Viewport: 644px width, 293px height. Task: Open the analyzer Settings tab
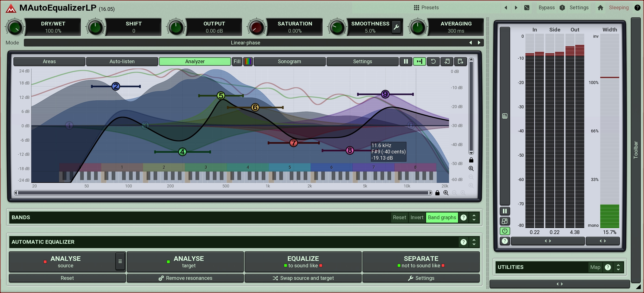[362, 62]
